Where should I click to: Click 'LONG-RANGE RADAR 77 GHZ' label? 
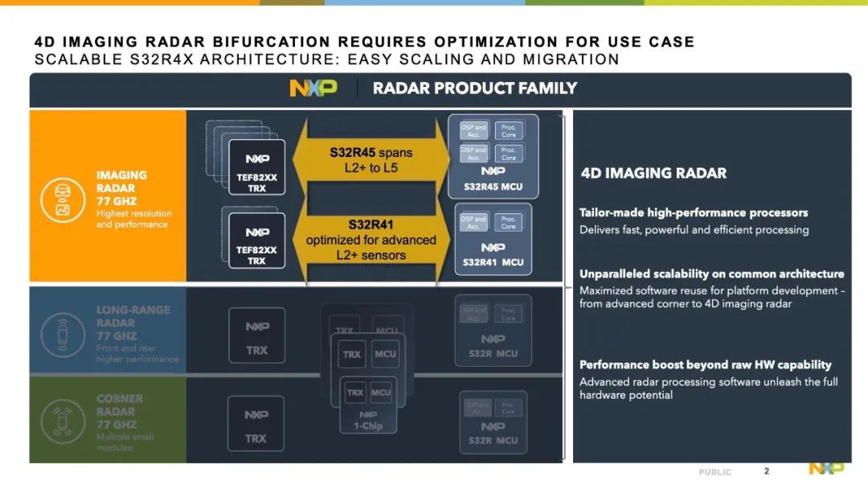(x=133, y=323)
